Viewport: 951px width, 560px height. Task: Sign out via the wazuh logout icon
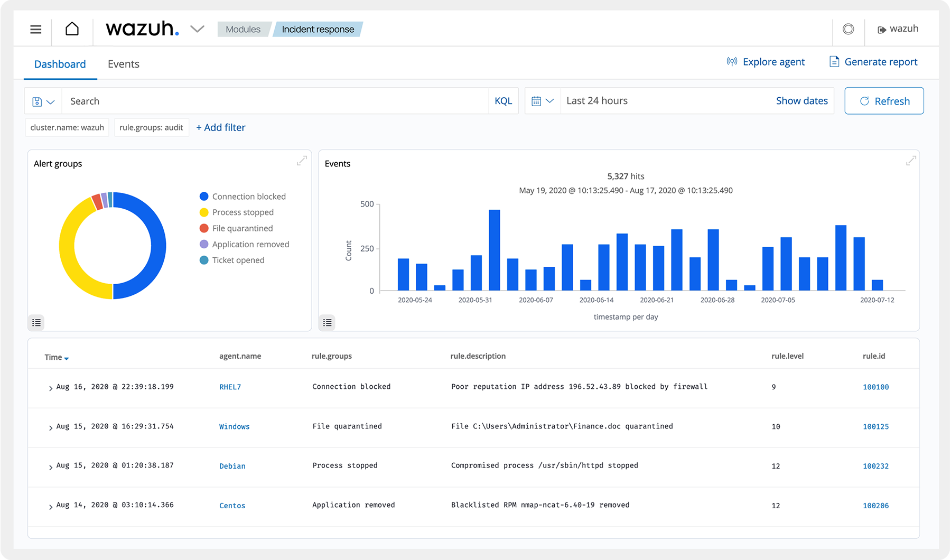coord(882,29)
